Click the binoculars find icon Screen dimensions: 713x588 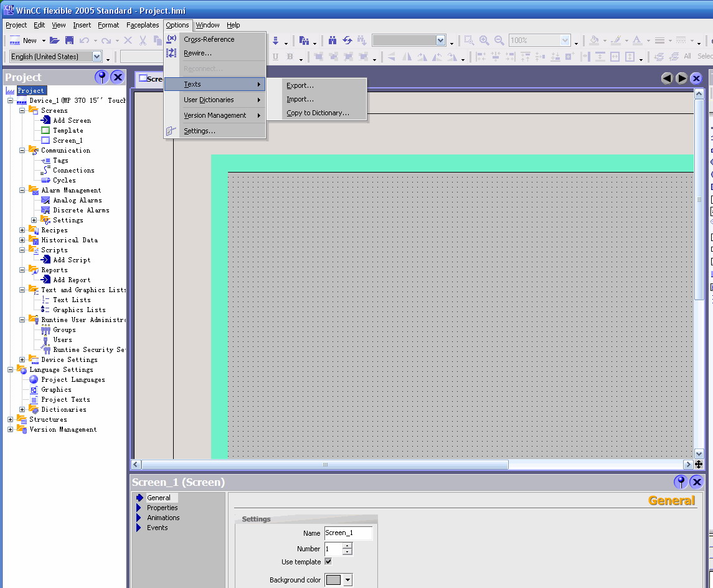coord(333,40)
